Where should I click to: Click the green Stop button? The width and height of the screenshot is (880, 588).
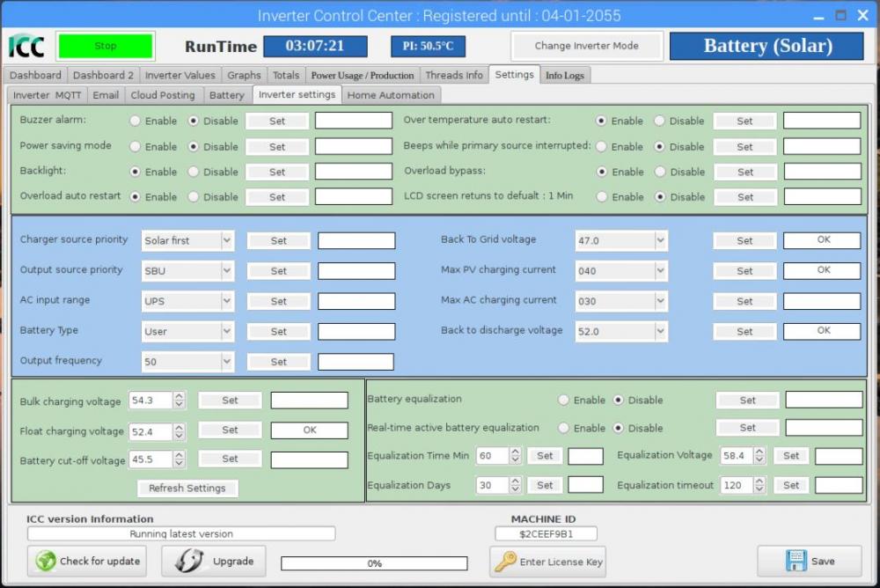(x=106, y=46)
